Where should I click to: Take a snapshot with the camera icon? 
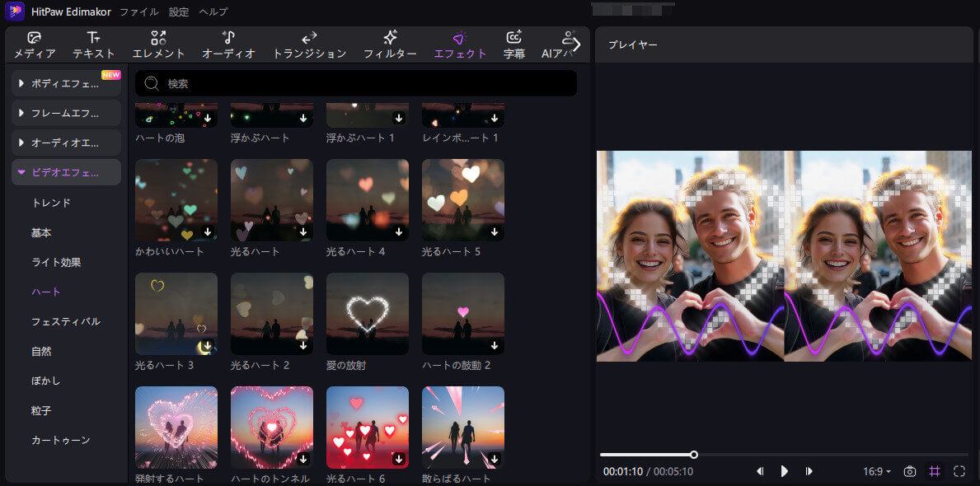[910, 471]
